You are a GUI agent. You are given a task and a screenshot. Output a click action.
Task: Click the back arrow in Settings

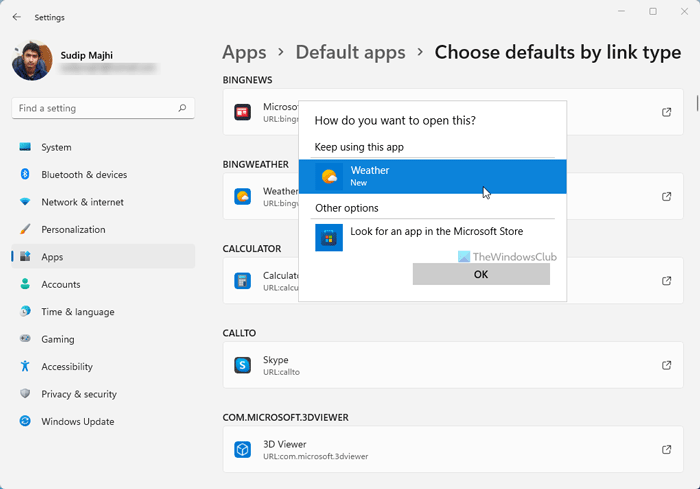tap(17, 17)
